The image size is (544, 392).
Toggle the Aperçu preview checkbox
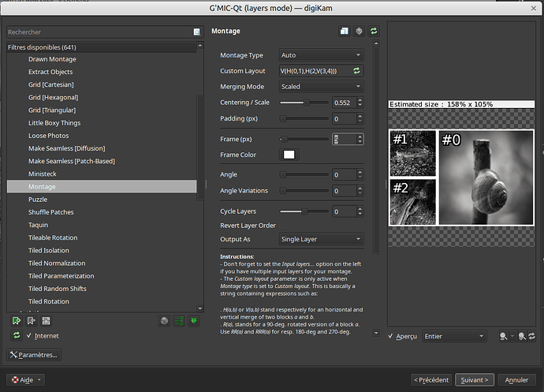[x=390, y=336]
